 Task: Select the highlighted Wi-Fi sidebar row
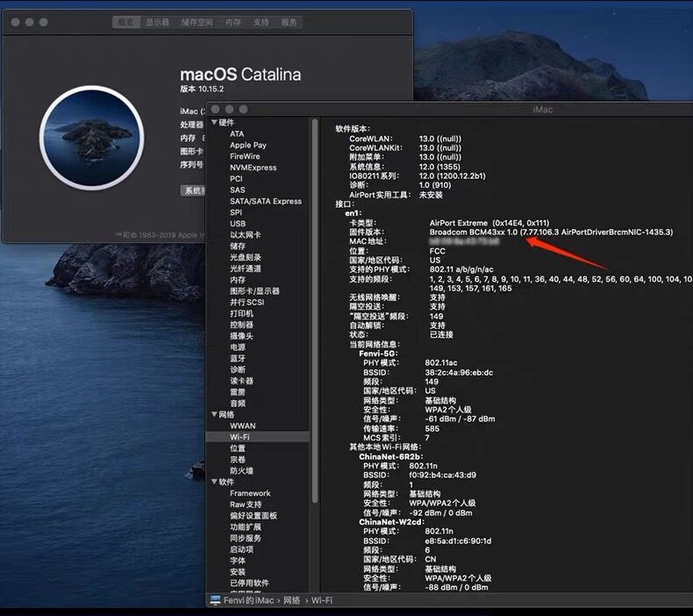258,437
